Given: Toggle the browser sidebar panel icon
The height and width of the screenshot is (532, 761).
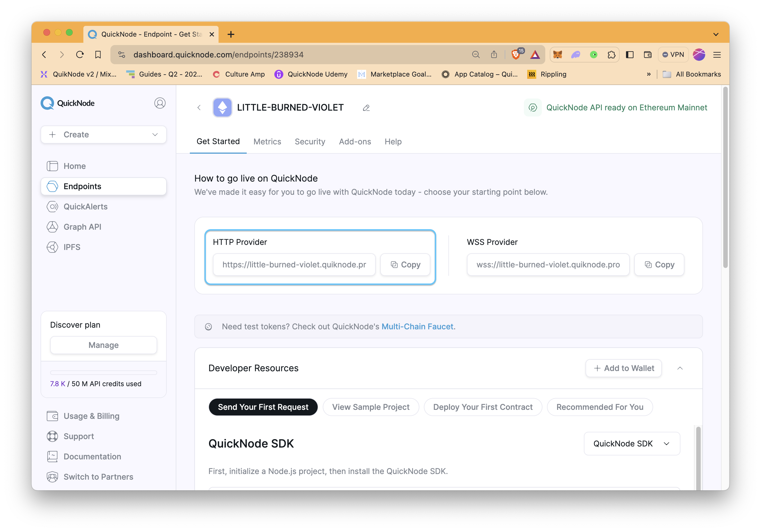Looking at the screenshot, I should (x=630, y=54).
